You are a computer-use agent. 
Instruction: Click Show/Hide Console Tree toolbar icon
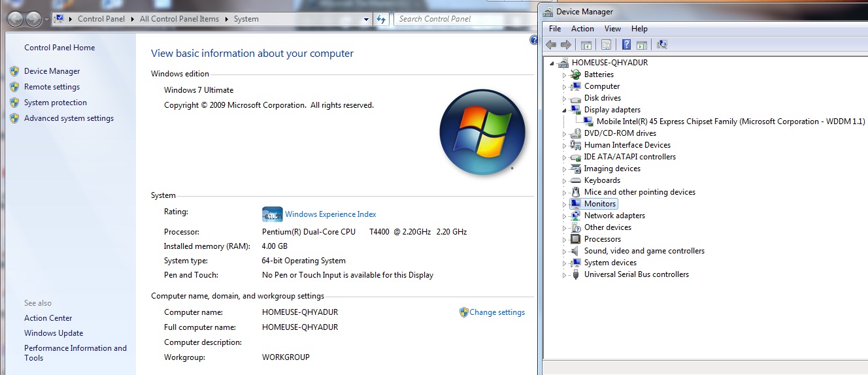pos(586,45)
